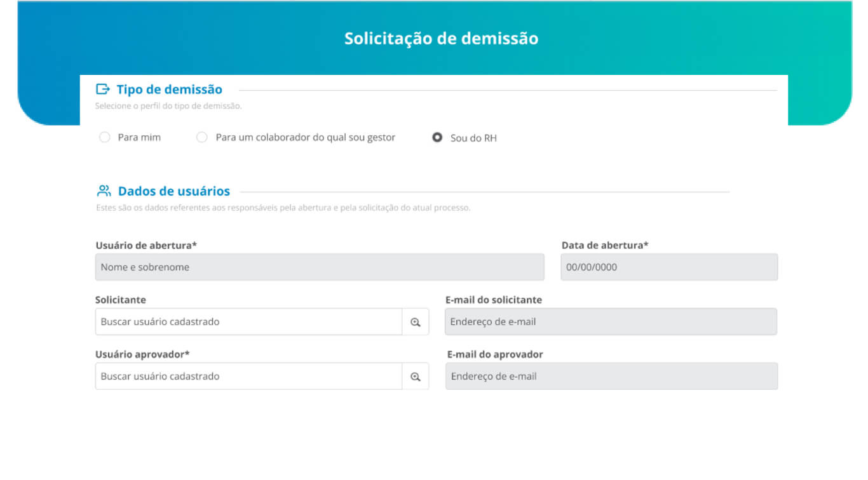
Task: Choose 'Para um colaborador do qual sou gestor'
Action: (202, 137)
